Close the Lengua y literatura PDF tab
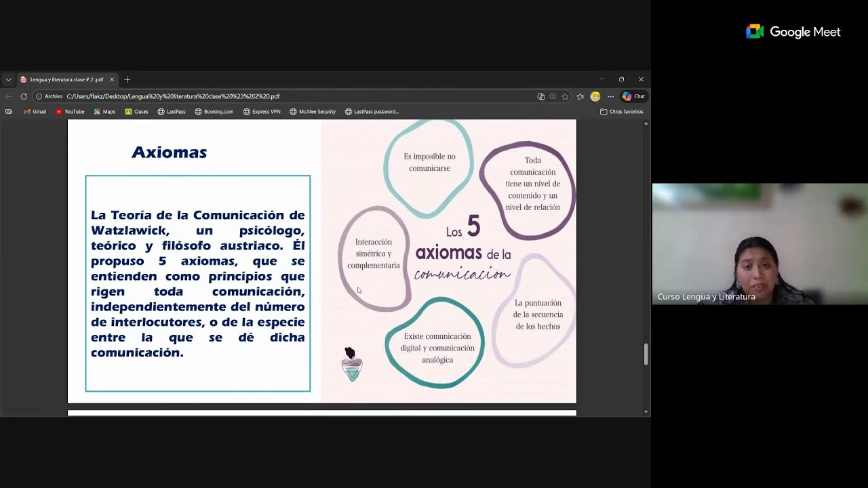 [112, 79]
